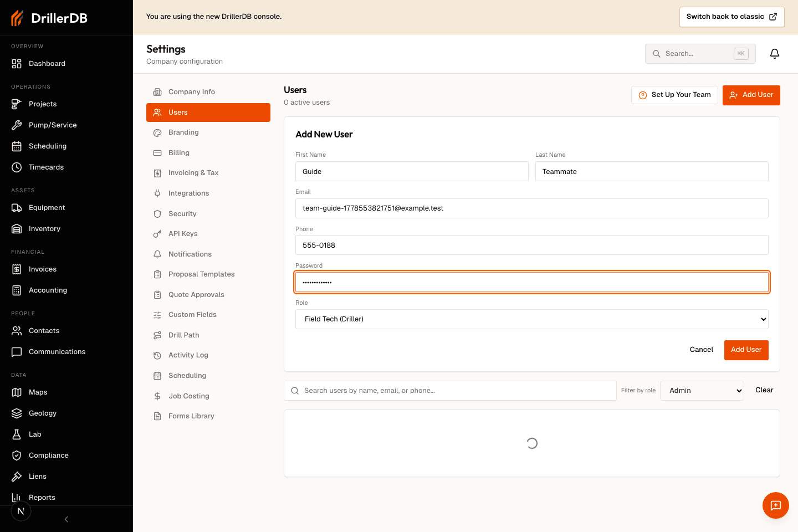Open the Filter by role Admin dropdown
This screenshot has width=798, height=532.
[702, 391]
